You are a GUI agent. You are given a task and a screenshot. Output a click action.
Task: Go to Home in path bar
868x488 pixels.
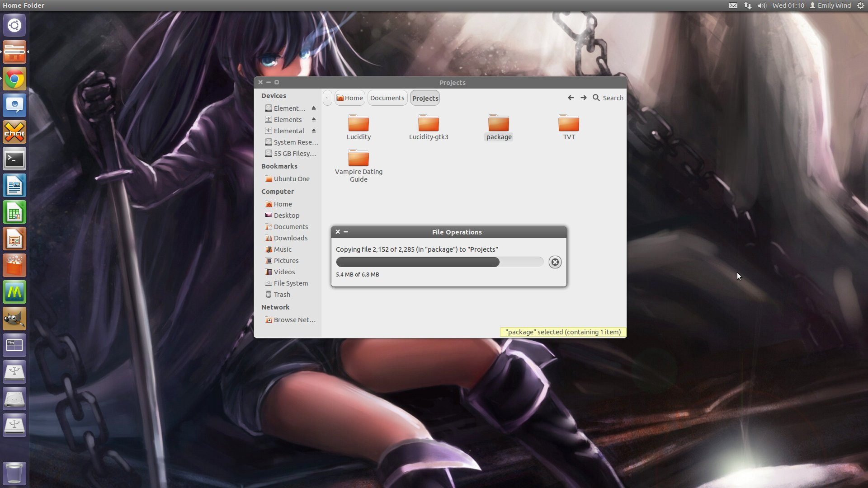350,98
